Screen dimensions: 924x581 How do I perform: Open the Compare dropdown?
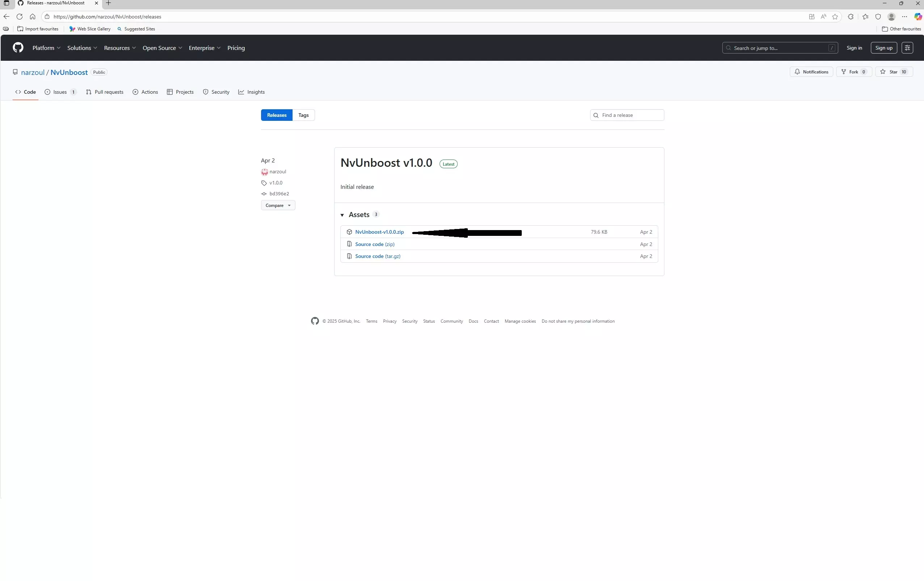(x=278, y=205)
